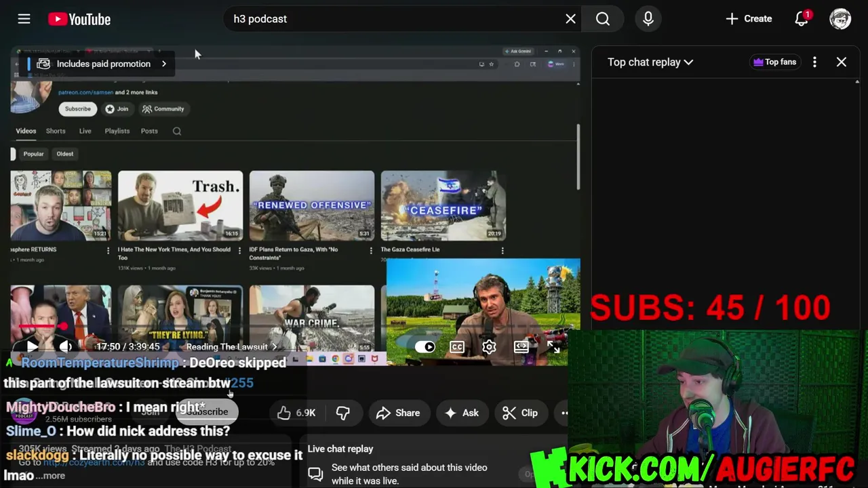Mute the video volume icon
The height and width of the screenshot is (488, 868).
point(66,346)
